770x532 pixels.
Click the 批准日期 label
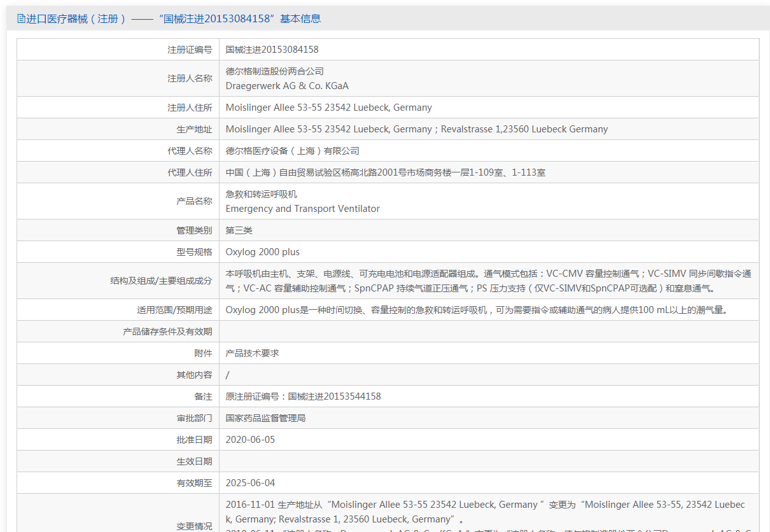tap(195, 440)
